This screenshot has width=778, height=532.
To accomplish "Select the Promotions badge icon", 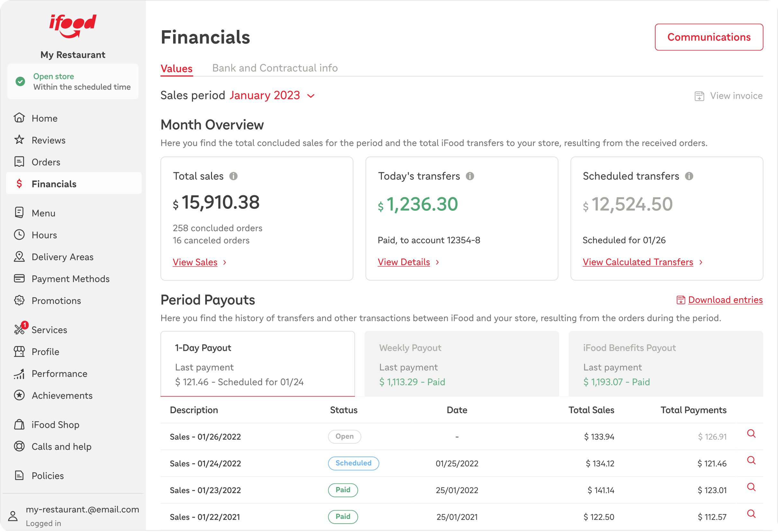I will (19, 300).
